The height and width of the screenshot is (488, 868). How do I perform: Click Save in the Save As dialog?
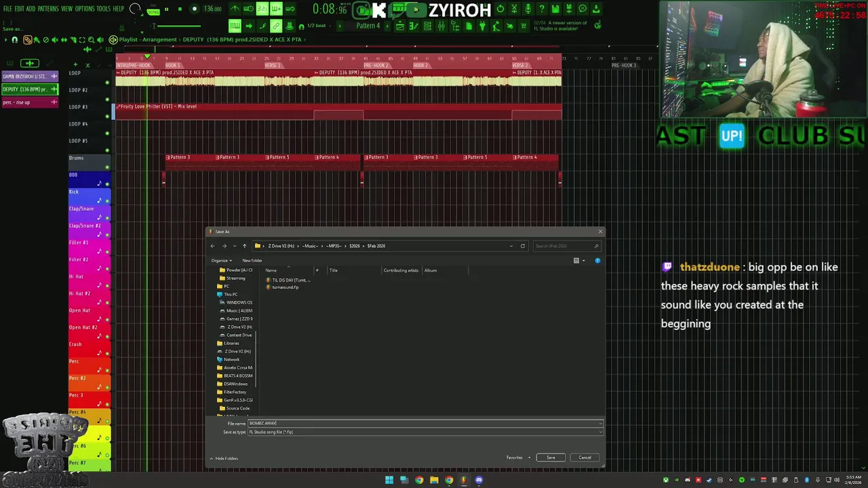(551, 457)
